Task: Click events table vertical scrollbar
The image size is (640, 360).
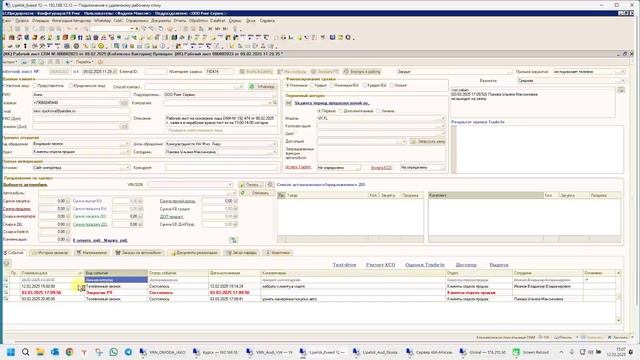Action: pos(618,297)
